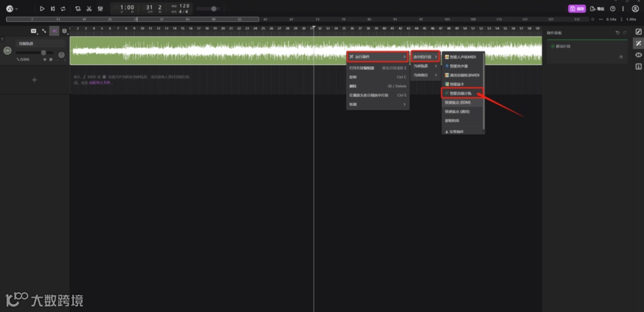Start playback with the Play button
Viewport: 644px width, 312px height.
42,8
